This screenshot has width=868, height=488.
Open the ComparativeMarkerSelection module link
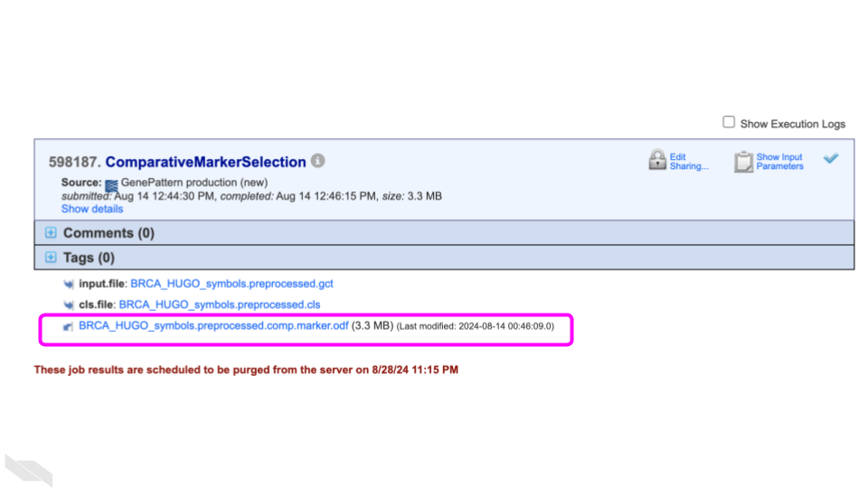pyautogui.click(x=205, y=162)
